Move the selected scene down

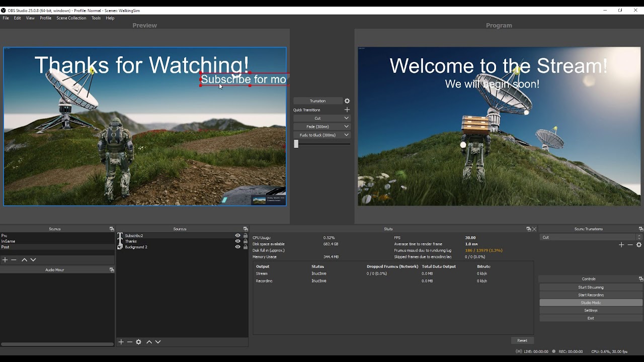click(33, 260)
